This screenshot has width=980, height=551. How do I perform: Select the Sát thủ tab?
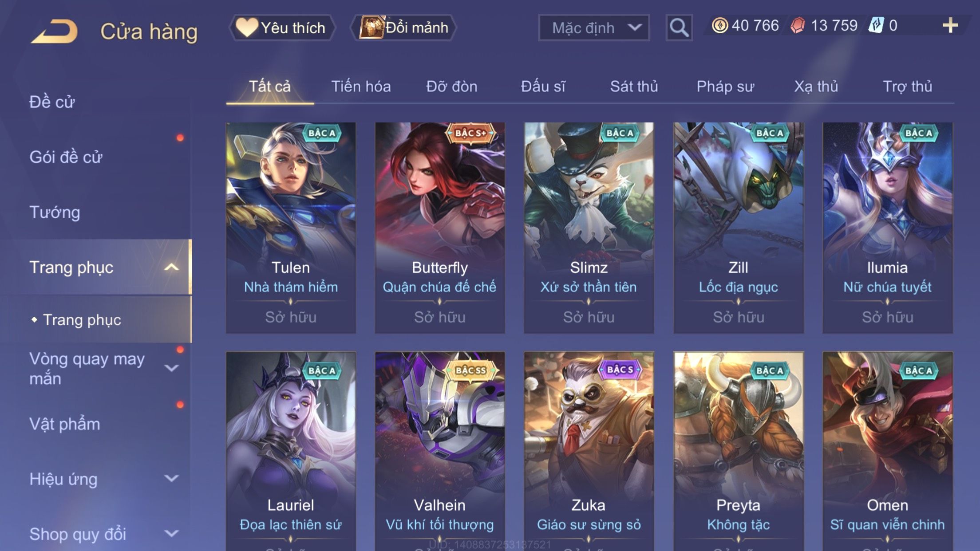634,87
